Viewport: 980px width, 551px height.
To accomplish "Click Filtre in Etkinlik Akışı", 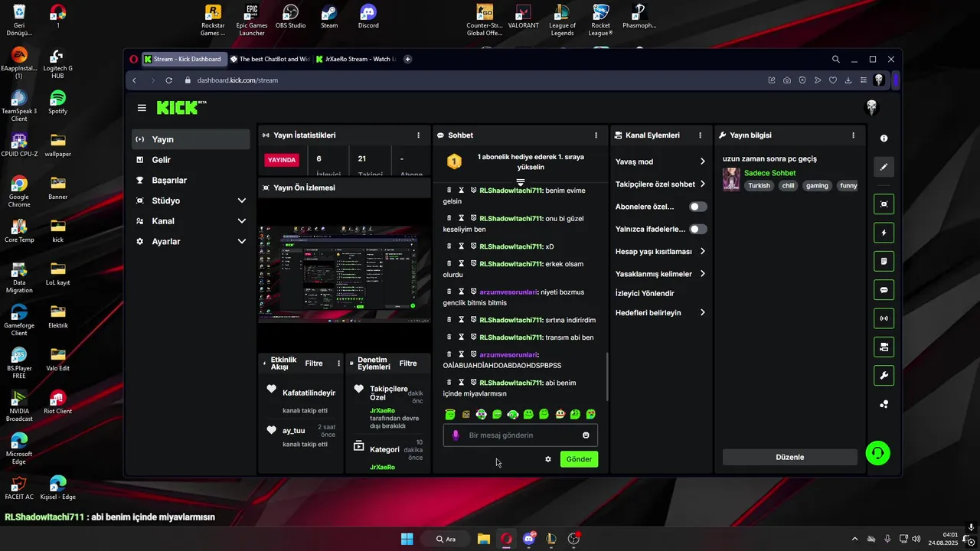I will pyautogui.click(x=314, y=364).
